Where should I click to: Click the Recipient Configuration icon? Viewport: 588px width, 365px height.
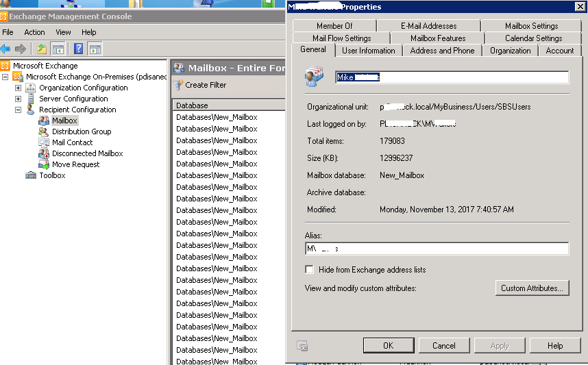coord(31,110)
